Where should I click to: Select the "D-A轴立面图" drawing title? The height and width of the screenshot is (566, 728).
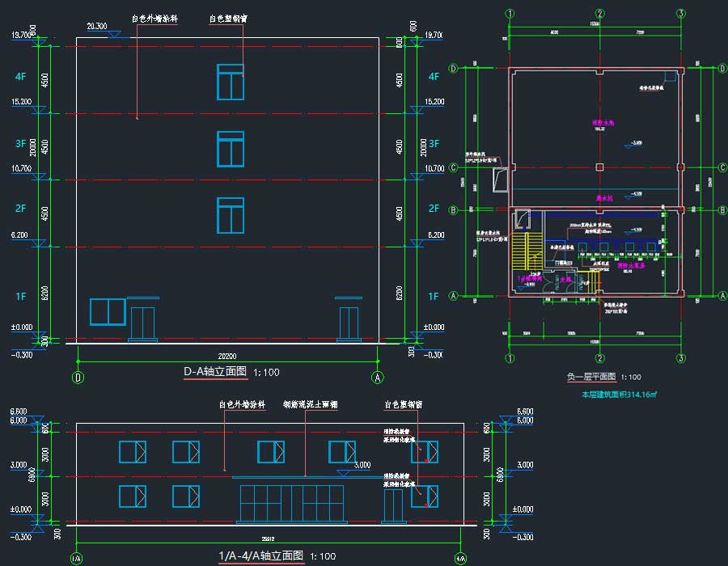coord(215,372)
